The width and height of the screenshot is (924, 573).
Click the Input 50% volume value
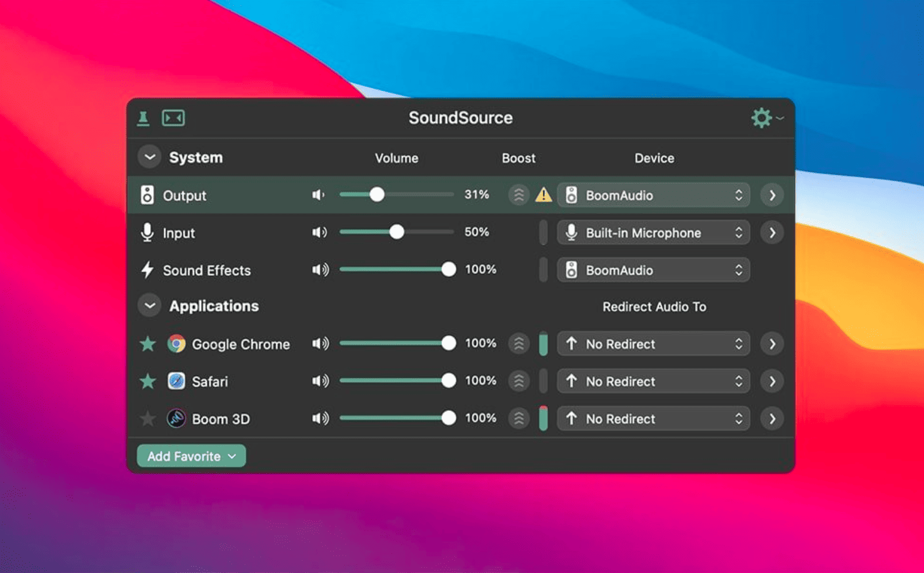pyautogui.click(x=477, y=232)
